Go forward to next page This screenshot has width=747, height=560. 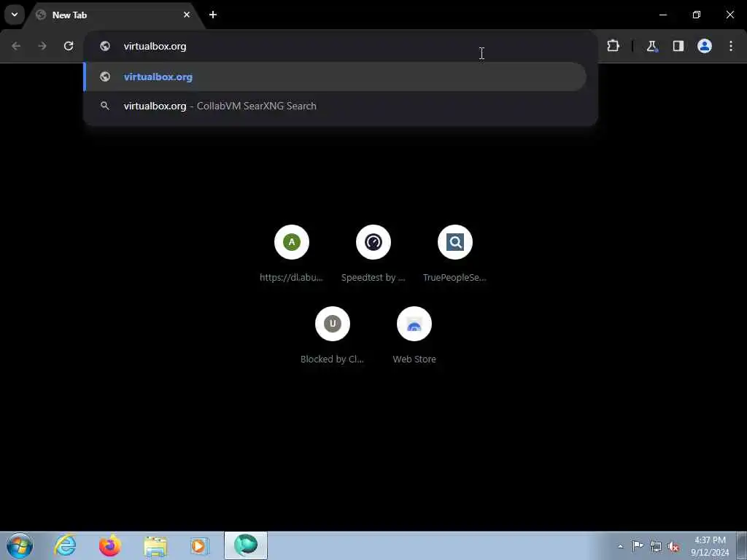(x=42, y=46)
